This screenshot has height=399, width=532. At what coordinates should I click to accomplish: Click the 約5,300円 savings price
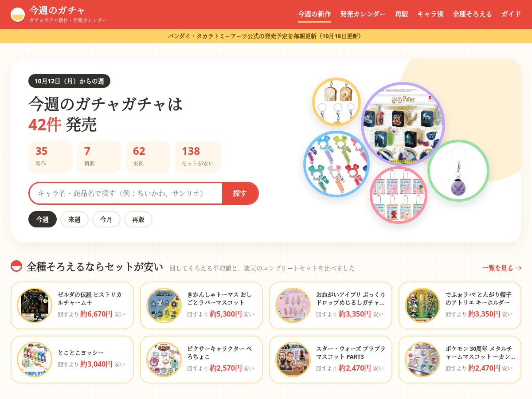226,314
